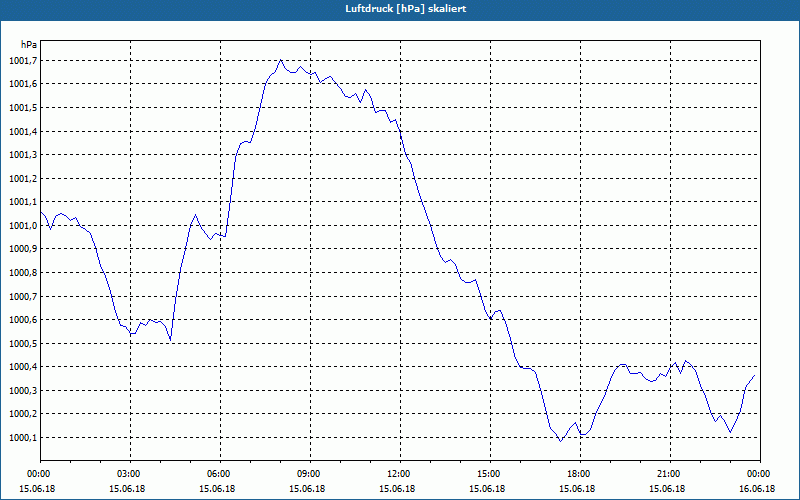
Task: Select the 00:00 label above 16.06.18
Action: (x=760, y=474)
